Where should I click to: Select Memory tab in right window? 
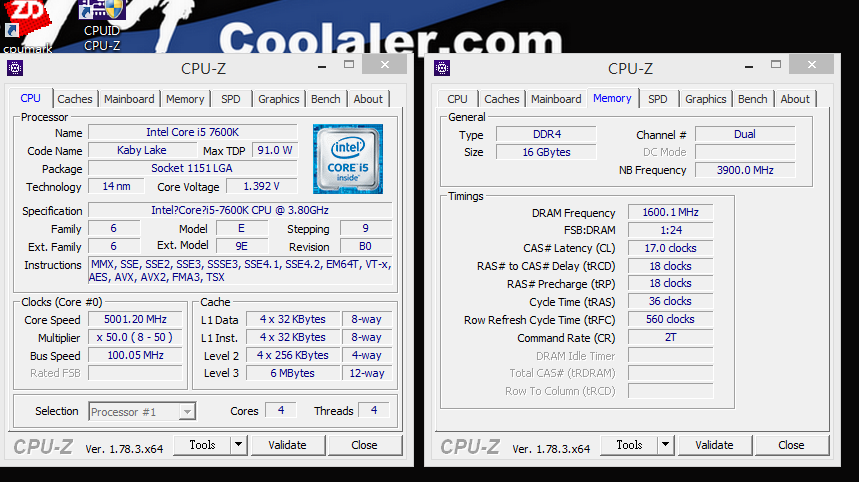[x=612, y=98]
